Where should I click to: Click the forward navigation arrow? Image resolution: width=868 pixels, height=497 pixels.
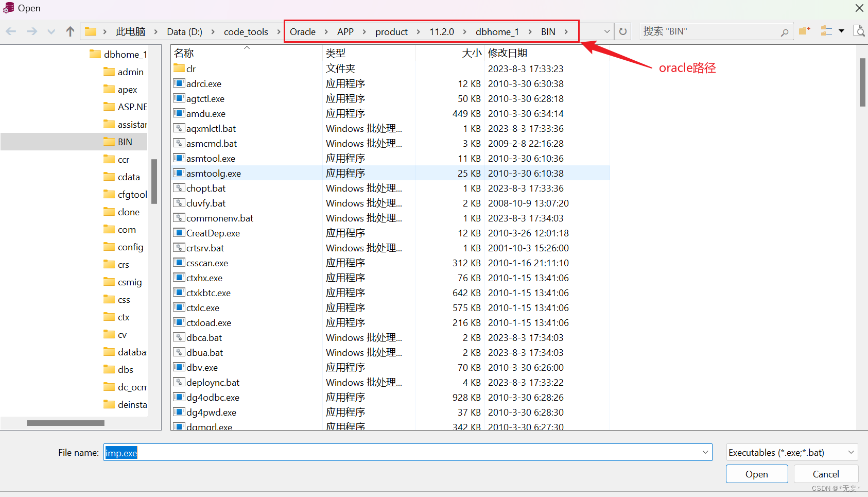[31, 31]
